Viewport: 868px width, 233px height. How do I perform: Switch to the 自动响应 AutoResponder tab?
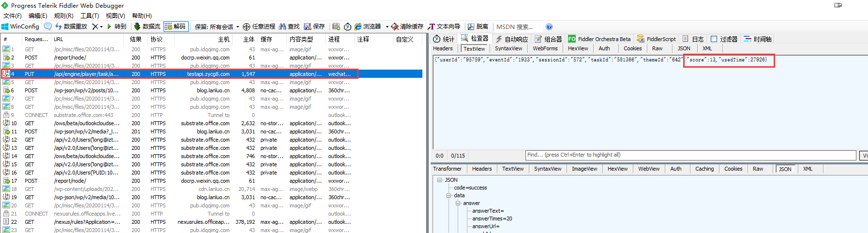pyautogui.click(x=512, y=39)
